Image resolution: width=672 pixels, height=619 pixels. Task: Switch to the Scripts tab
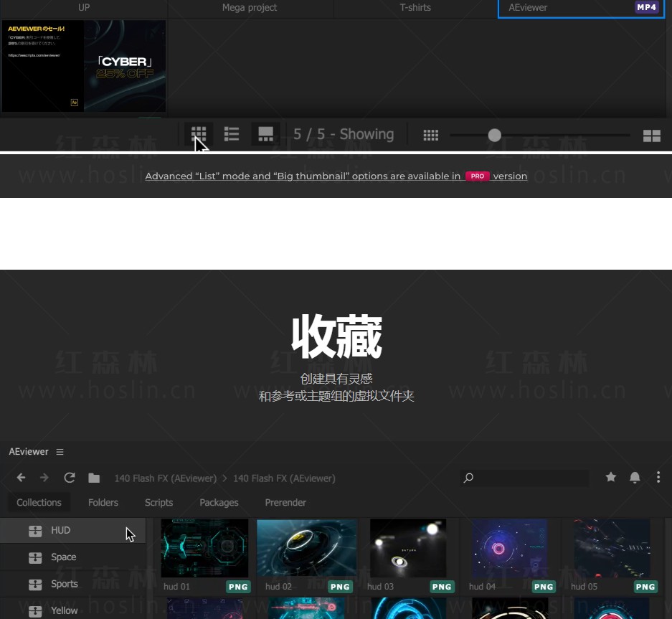(158, 503)
